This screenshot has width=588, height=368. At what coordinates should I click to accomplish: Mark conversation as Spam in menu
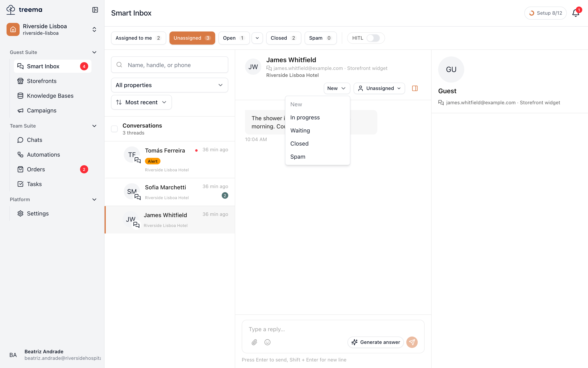pos(317,157)
